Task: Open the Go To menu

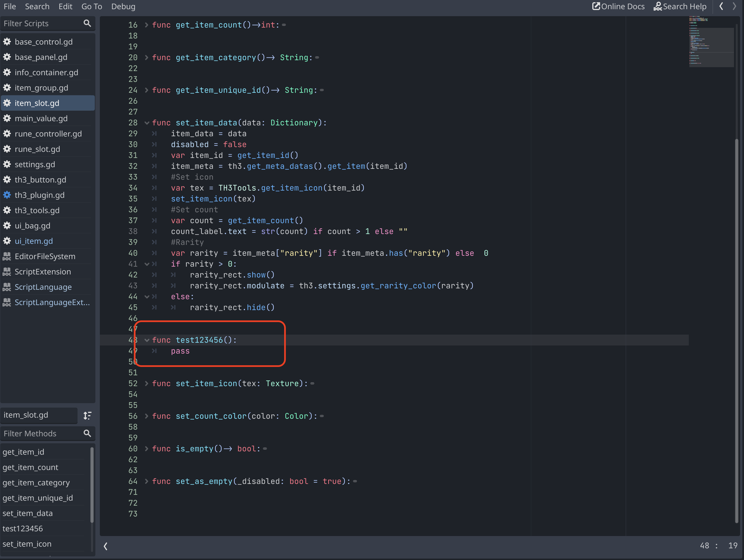Action: pos(91,6)
